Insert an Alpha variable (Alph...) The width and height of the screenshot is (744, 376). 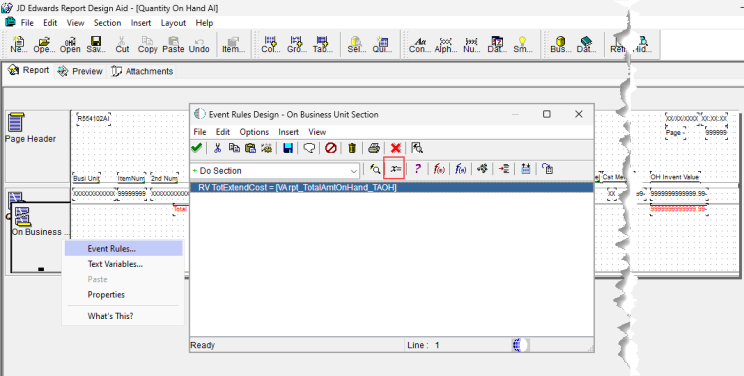[x=446, y=45]
